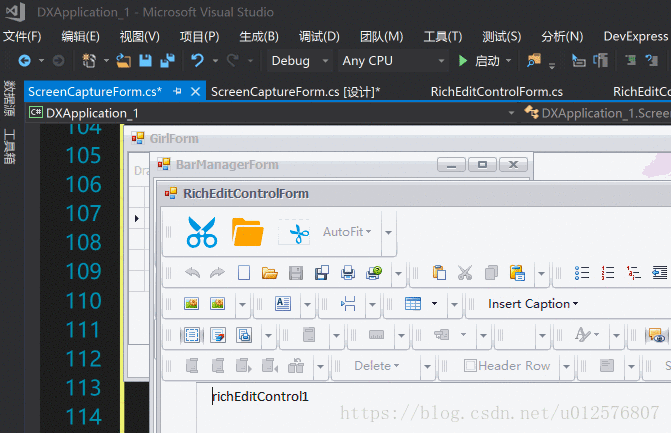Insert a table with the grid icon
This screenshot has width=671, height=433.
click(x=413, y=304)
